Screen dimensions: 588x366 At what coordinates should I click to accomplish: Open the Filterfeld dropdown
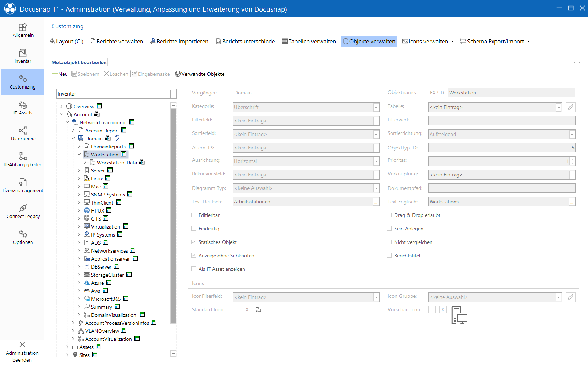376,121
